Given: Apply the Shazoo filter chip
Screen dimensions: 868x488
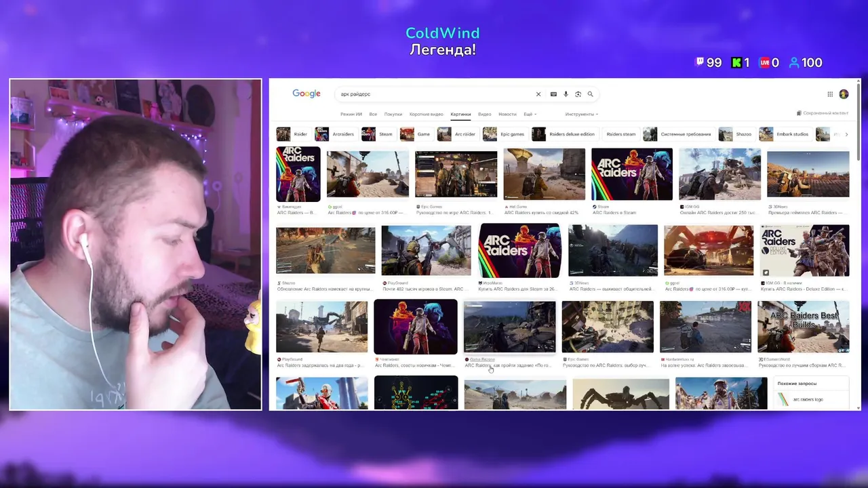Looking at the screenshot, I should [736, 134].
